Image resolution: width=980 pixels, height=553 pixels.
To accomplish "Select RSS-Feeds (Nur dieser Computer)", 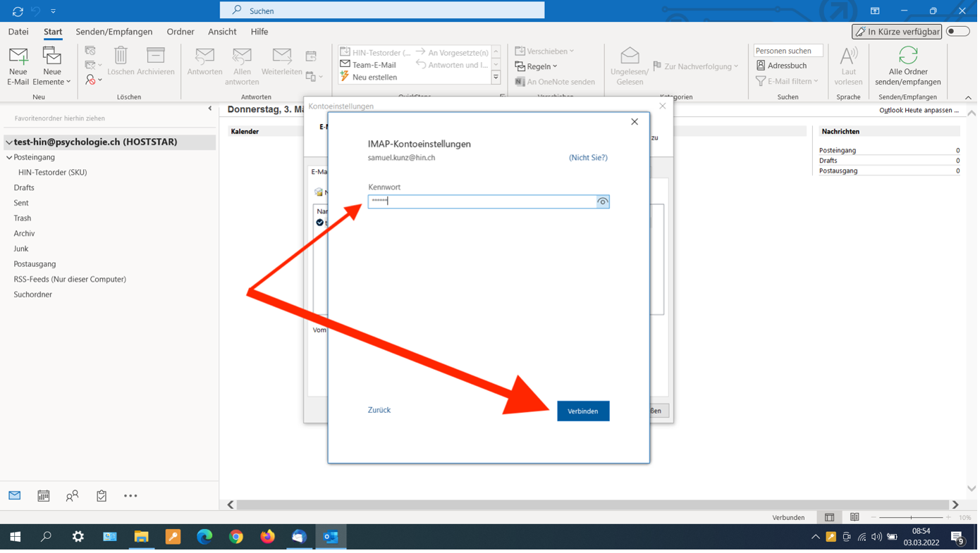I will 70,280.
